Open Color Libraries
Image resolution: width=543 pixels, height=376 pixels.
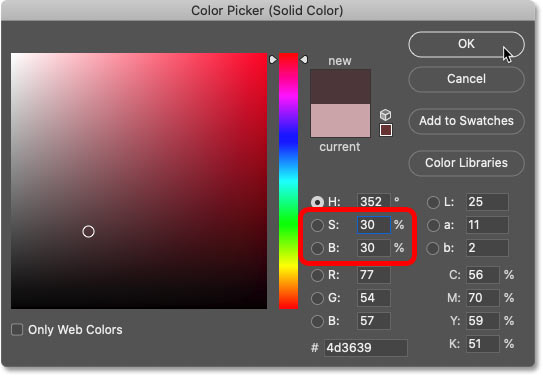(466, 163)
